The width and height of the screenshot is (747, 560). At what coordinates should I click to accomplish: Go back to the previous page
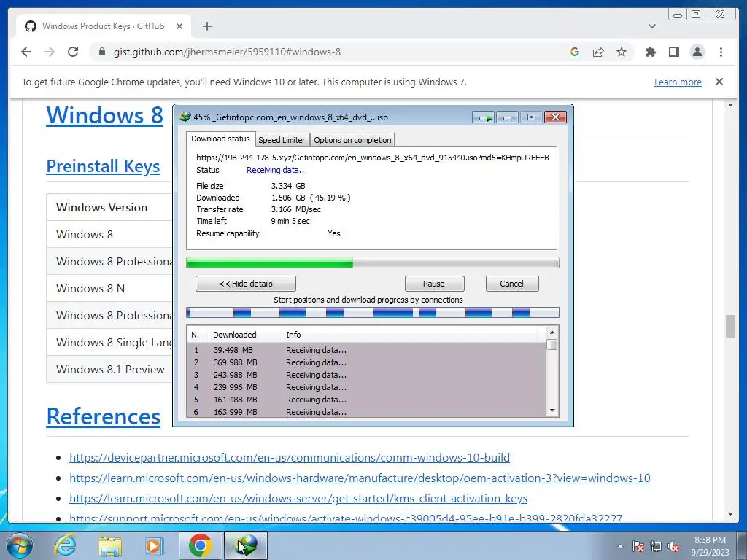coord(26,52)
